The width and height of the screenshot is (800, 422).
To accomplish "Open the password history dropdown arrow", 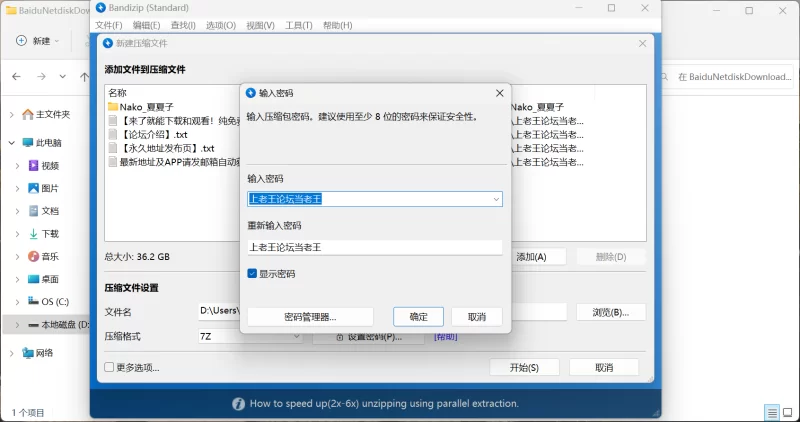I will [x=496, y=199].
